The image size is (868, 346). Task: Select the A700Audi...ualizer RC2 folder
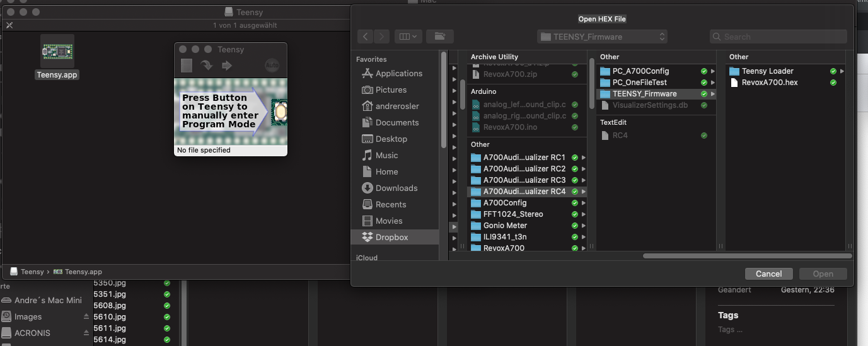click(526, 168)
